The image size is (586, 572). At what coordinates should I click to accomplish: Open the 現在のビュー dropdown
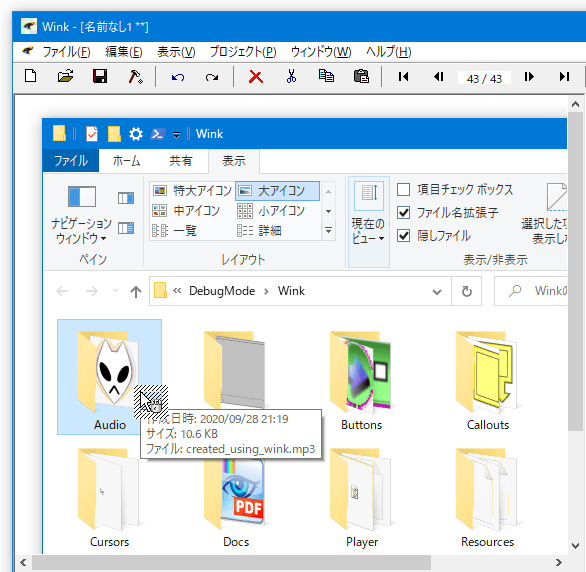(368, 222)
